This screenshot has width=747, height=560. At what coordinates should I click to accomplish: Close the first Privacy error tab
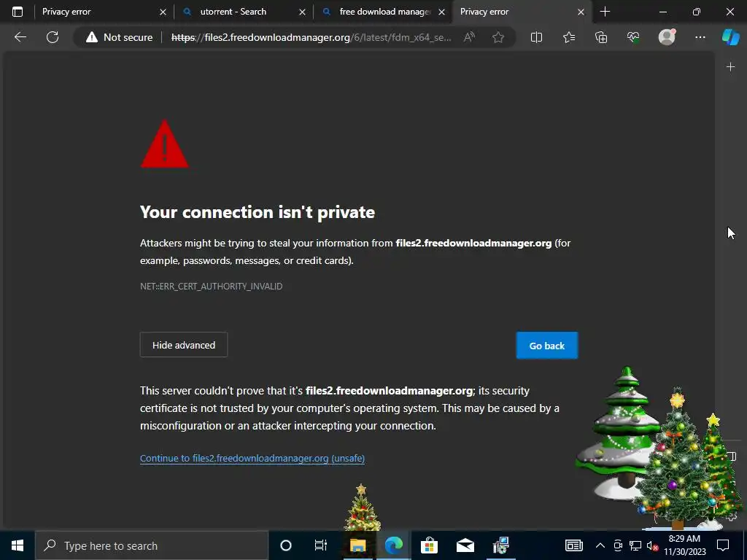(x=163, y=12)
